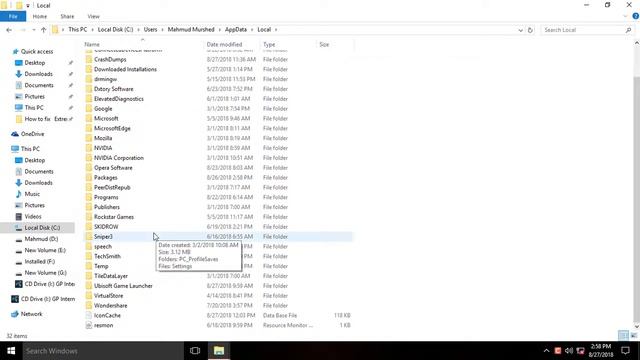Select the SKIDROW folder icon
This screenshot has height=360, width=640.
pos(89,227)
